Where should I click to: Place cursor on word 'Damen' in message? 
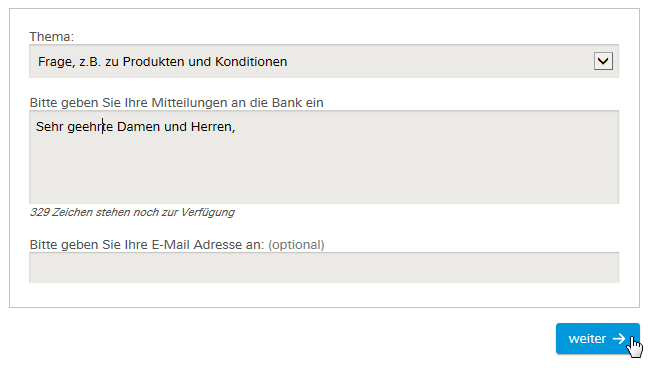pyautogui.click(x=138, y=127)
